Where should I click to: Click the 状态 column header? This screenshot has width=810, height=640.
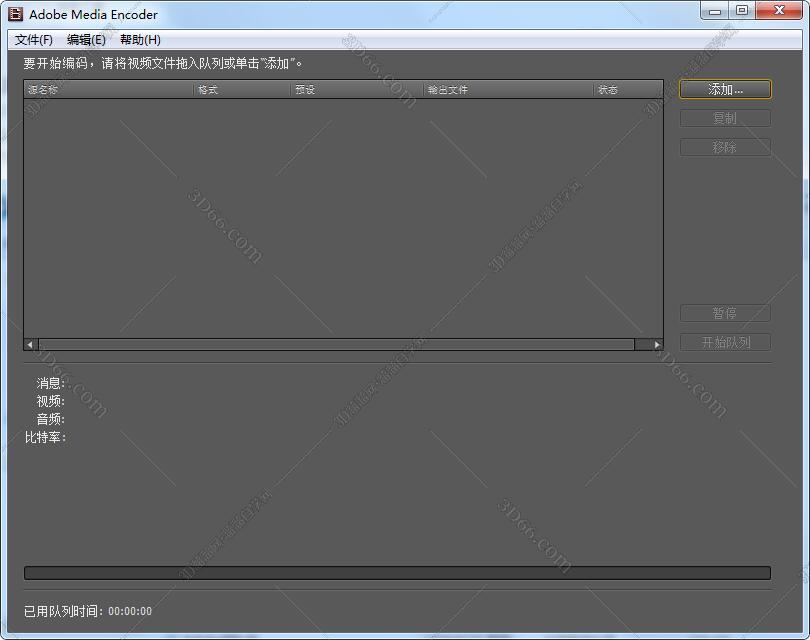[x=627, y=90]
